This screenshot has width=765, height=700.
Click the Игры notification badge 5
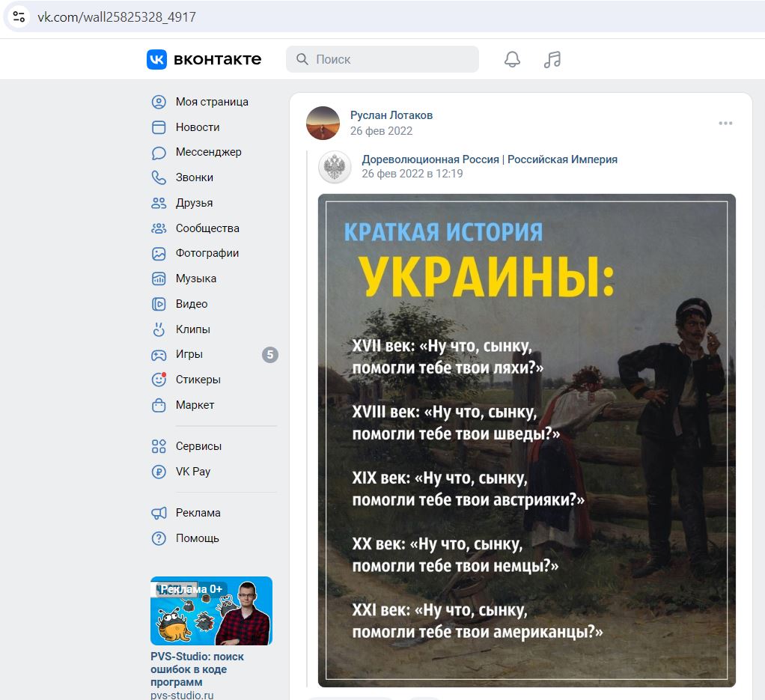click(269, 355)
